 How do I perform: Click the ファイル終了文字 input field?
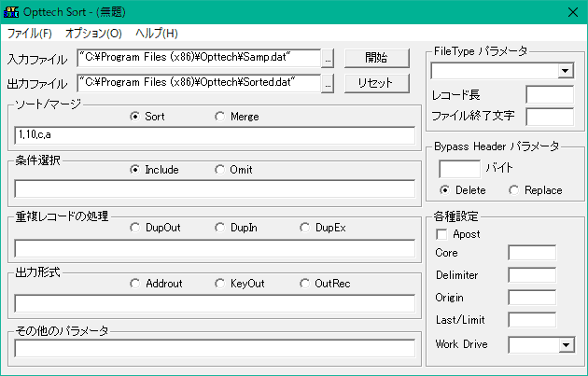(x=550, y=117)
